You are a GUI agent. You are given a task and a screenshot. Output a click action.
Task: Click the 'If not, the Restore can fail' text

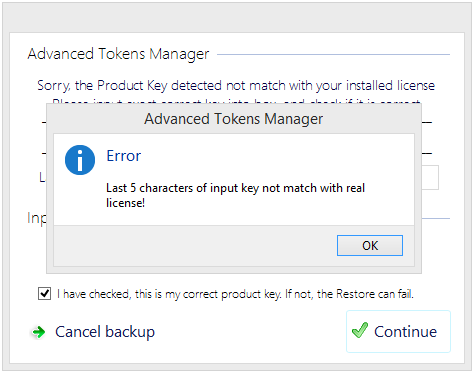click(349, 294)
